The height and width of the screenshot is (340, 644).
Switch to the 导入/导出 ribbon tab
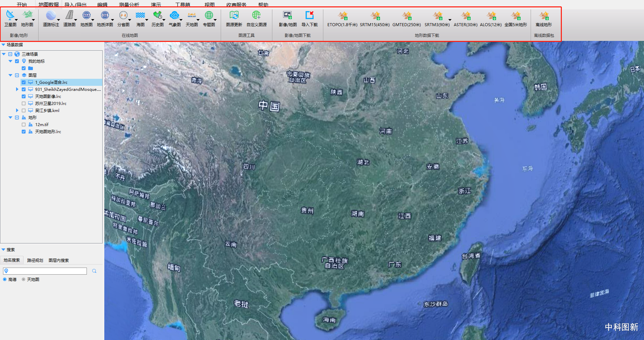75,4
